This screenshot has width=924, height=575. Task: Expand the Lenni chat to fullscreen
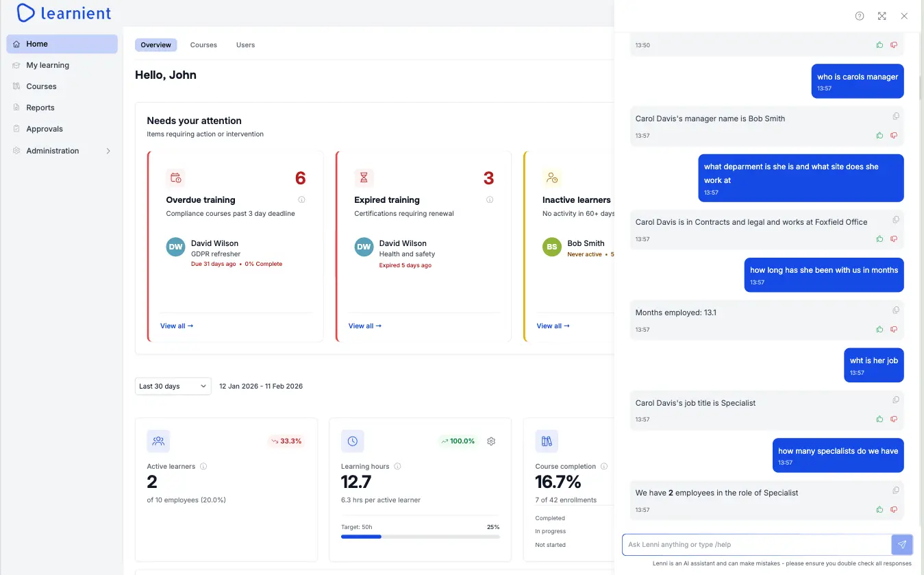click(x=882, y=16)
